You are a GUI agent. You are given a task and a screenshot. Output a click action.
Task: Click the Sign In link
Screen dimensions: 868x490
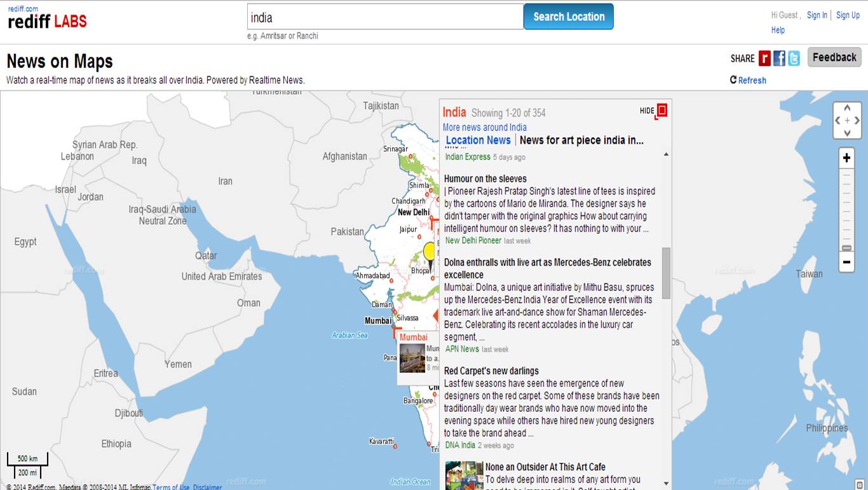(x=817, y=15)
